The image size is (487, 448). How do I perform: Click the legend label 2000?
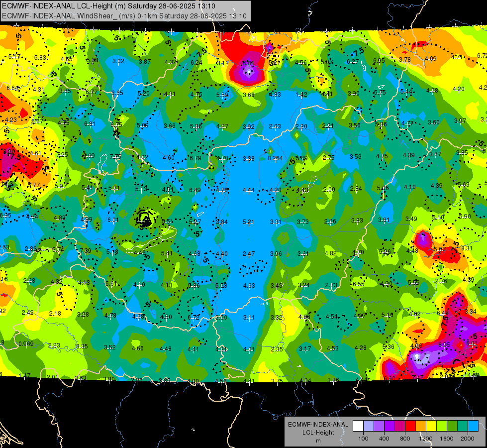pyautogui.click(x=468, y=439)
